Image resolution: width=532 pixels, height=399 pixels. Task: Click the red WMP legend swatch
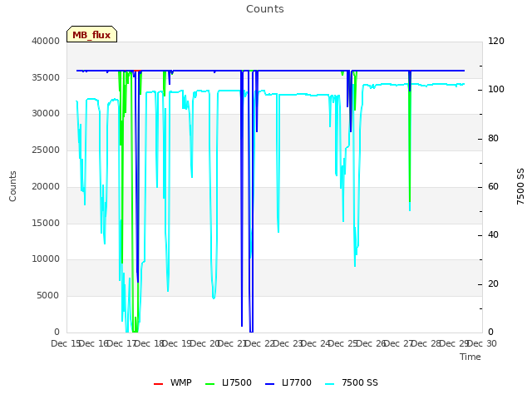(x=158, y=383)
